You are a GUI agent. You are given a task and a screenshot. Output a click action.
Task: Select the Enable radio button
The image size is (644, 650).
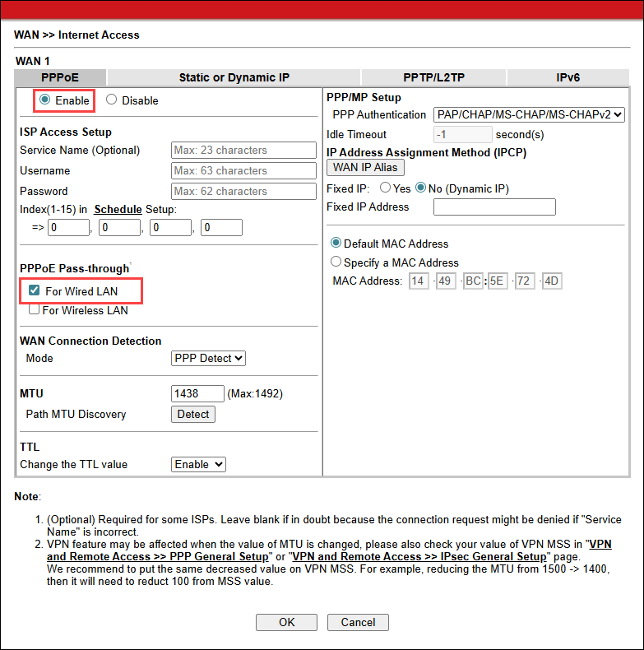coord(45,100)
